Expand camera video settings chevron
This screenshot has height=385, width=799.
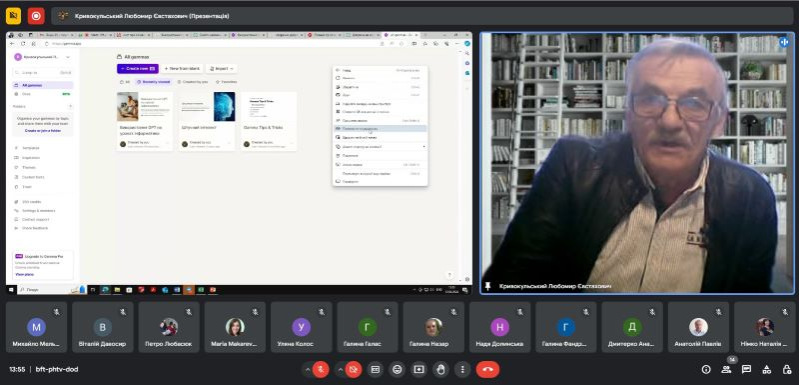pyautogui.click(x=340, y=369)
